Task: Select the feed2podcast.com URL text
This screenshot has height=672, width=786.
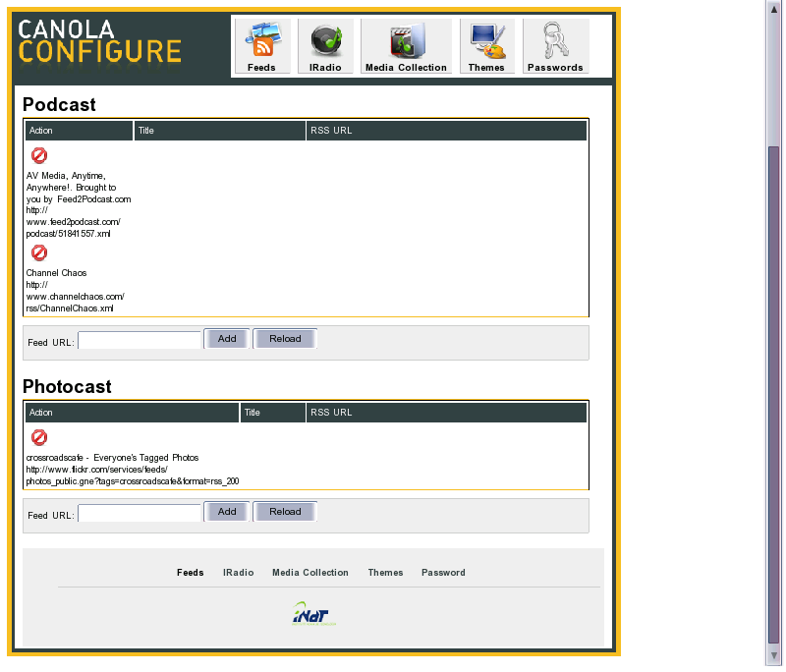Action: (73, 222)
